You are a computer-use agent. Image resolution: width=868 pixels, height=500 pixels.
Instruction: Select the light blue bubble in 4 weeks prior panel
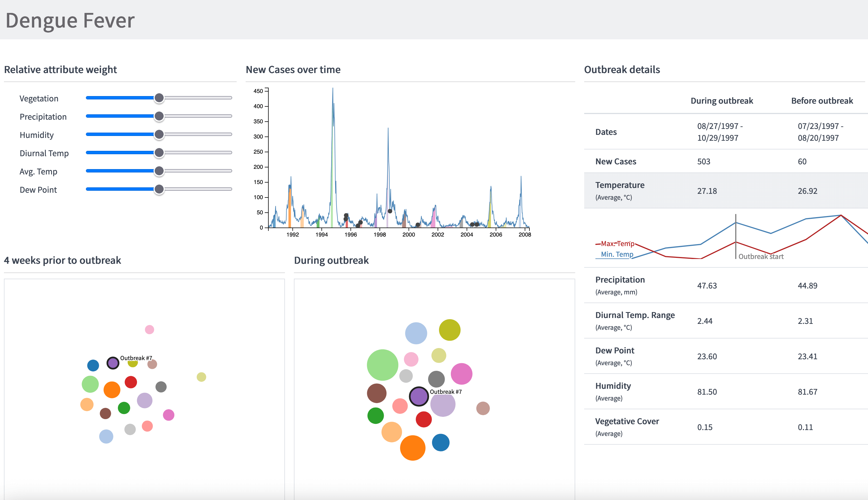[x=106, y=437]
